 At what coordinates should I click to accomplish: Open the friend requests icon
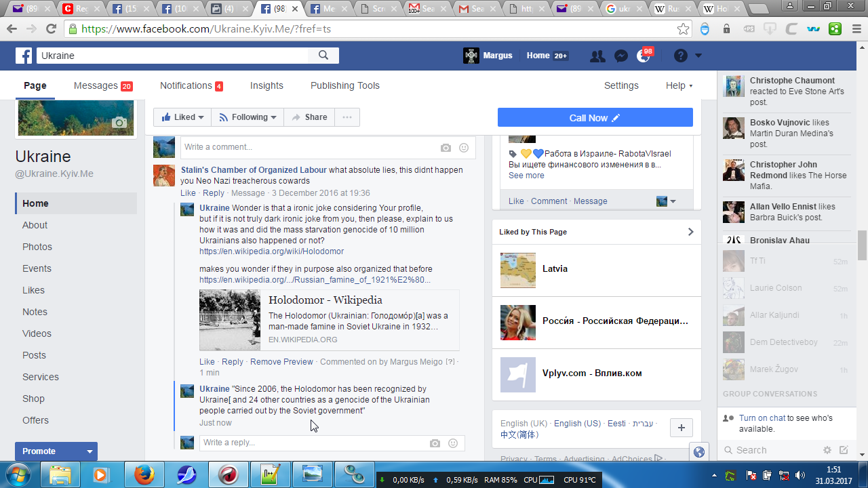click(x=597, y=56)
